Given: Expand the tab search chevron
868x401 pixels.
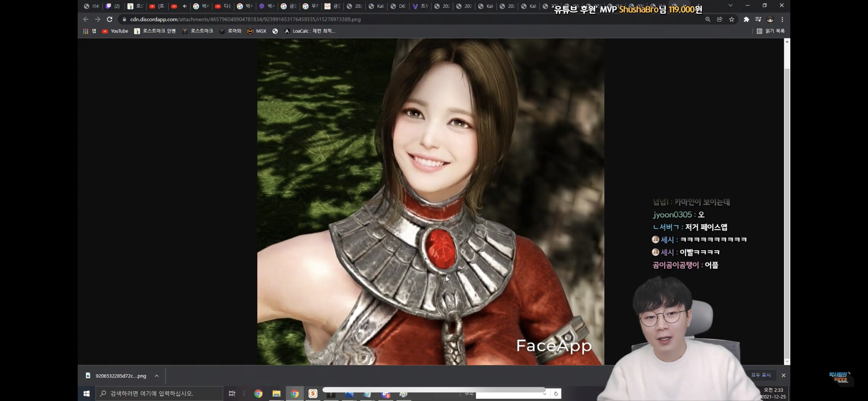Looking at the screenshot, I should 730,5.
